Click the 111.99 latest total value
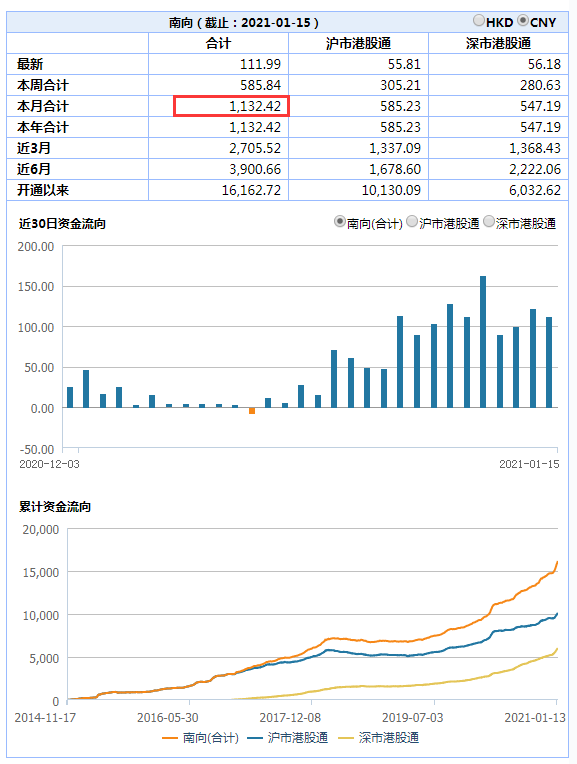 click(x=260, y=64)
